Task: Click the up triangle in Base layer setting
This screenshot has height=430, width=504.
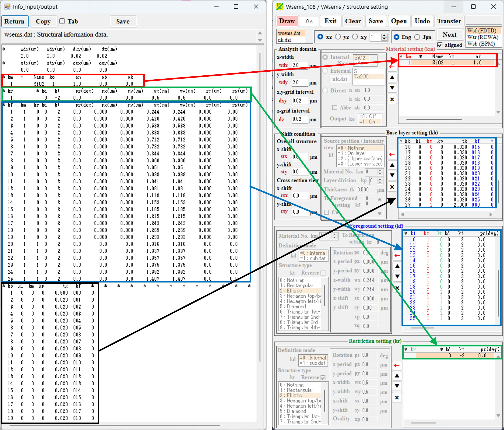Action: point(392,165)
